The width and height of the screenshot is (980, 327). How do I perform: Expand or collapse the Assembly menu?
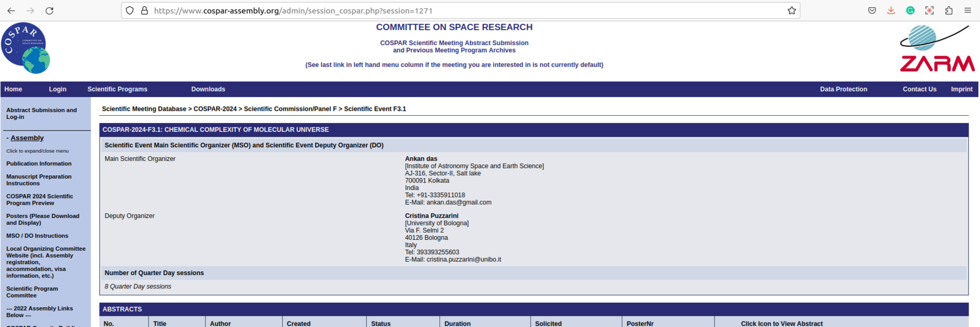tap(27, 138)
